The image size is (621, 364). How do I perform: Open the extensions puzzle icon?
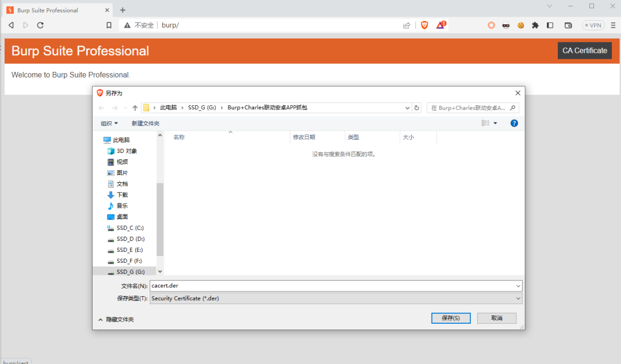[x=535, y=25]
